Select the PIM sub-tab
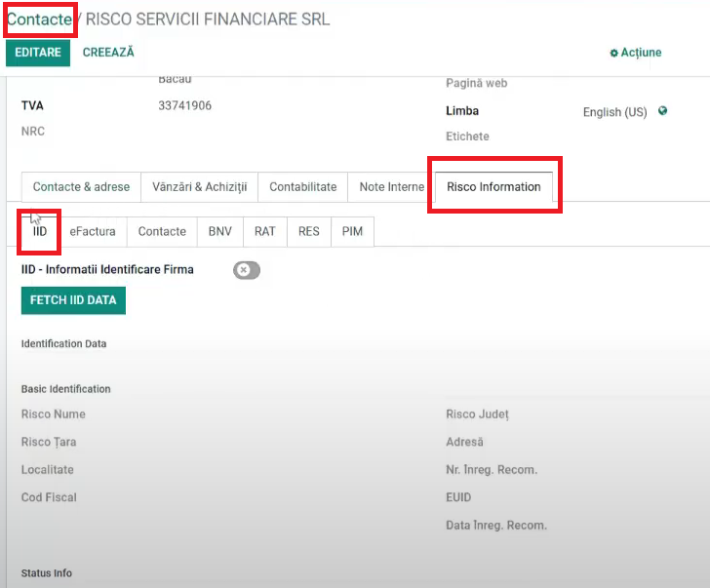Image resolution: width=710 pixels, height=588 pixels. coord(352,232)
